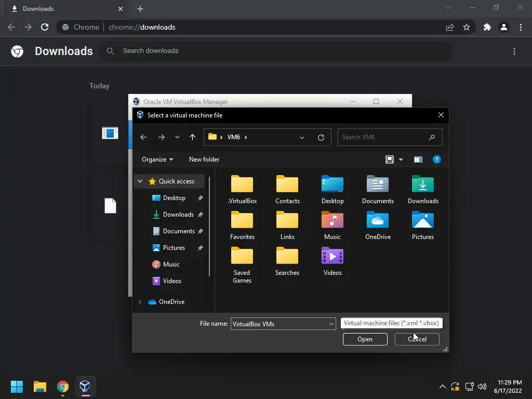Open the file type filter dropdown
The height and width of the screenshot is (399, 532).
pyautogui.click(x=392, y=323)
